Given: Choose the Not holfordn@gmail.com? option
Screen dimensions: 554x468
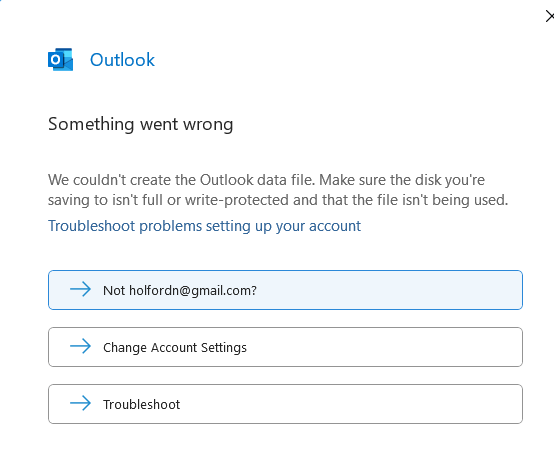Looking at the screenshot, I should (285, 290).
